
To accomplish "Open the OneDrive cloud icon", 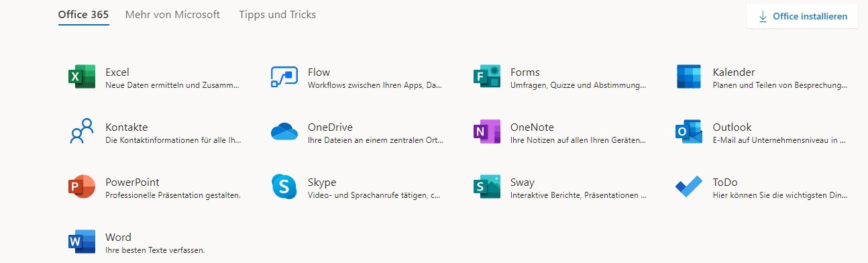I will tap(284, 132).
